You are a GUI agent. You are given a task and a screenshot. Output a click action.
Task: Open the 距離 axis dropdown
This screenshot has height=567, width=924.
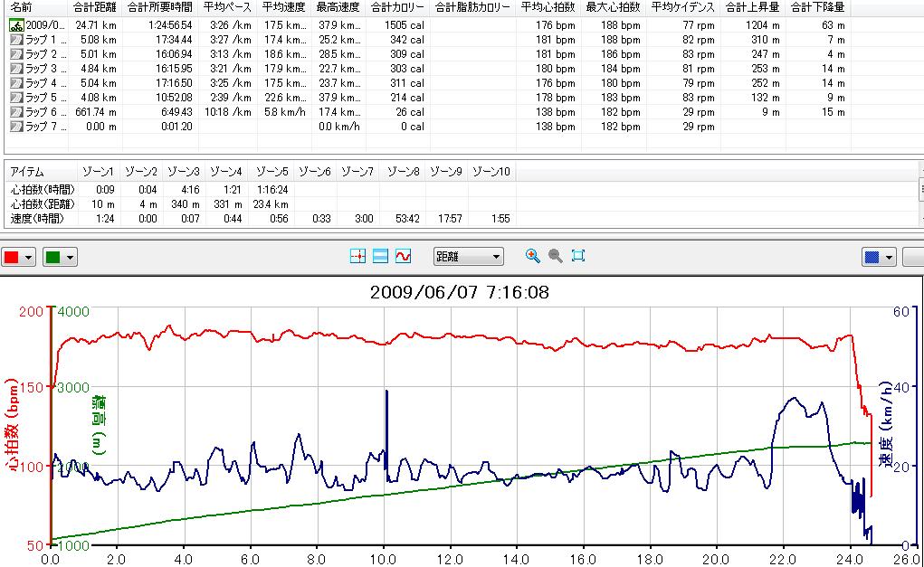pyautogui.click(x=468, y=256)
